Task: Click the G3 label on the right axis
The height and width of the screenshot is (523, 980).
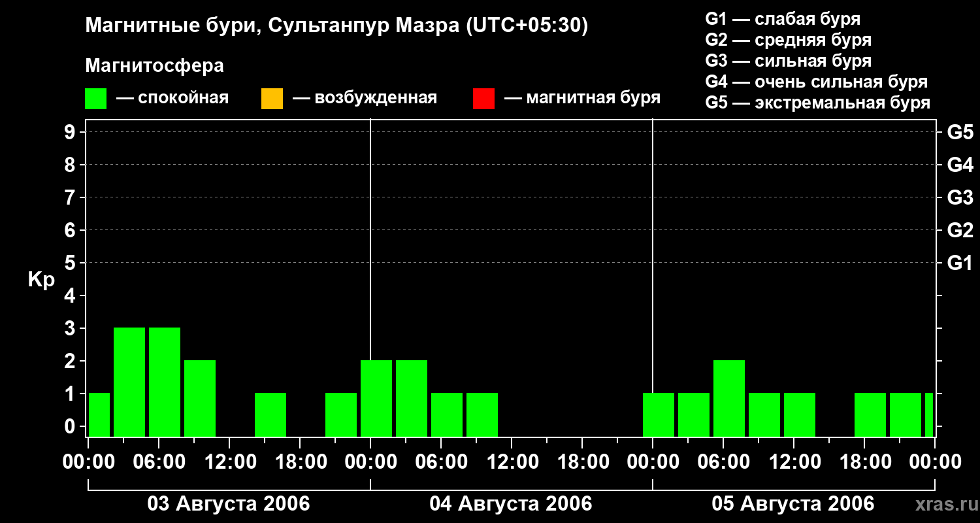Action: pyautogui.click(x=960, y=197)
